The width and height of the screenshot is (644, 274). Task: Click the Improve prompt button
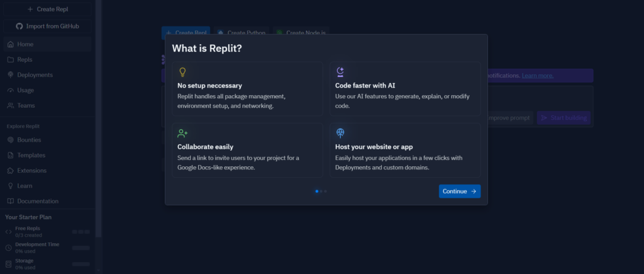pos(508,118)
